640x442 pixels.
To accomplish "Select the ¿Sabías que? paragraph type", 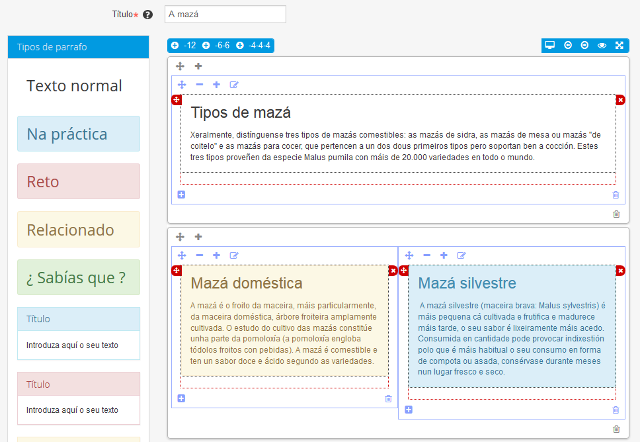I will click(78, 277).
